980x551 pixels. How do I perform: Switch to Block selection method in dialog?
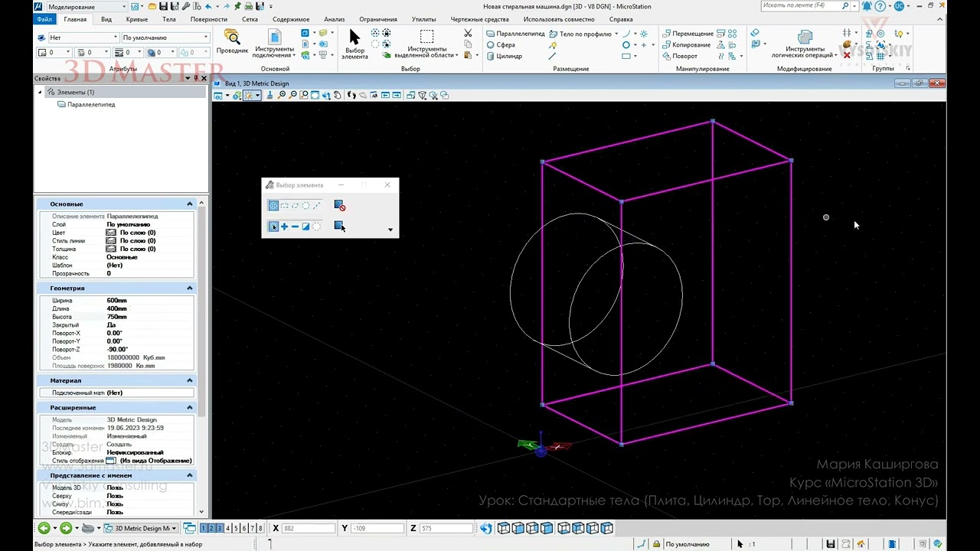point(284,206)
